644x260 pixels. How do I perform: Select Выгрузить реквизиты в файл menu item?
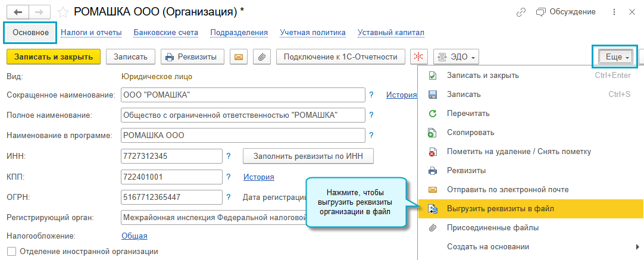coord(500,208)
